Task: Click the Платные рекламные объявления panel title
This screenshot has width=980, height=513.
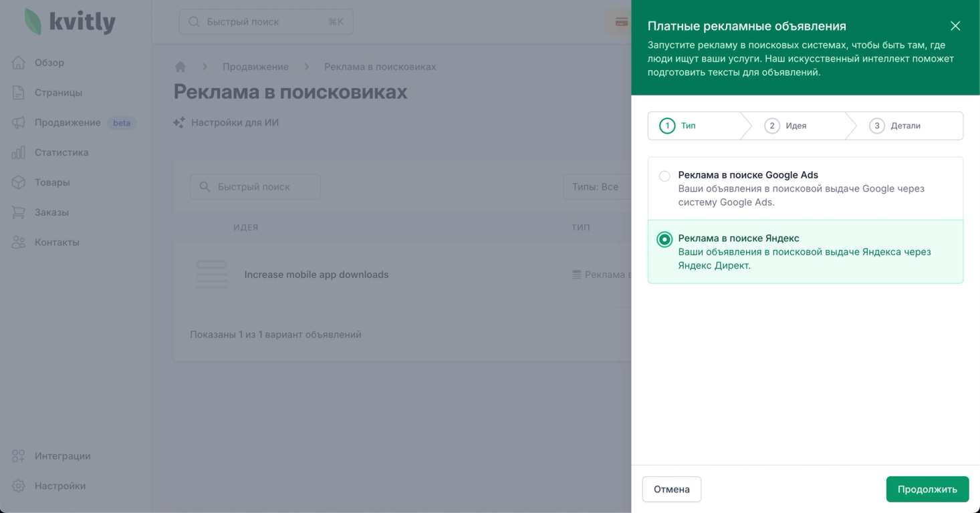Action: (x=747, y=26)
